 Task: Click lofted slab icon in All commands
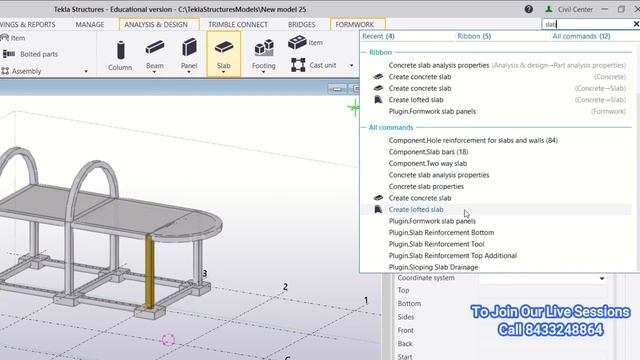[378, 209]
